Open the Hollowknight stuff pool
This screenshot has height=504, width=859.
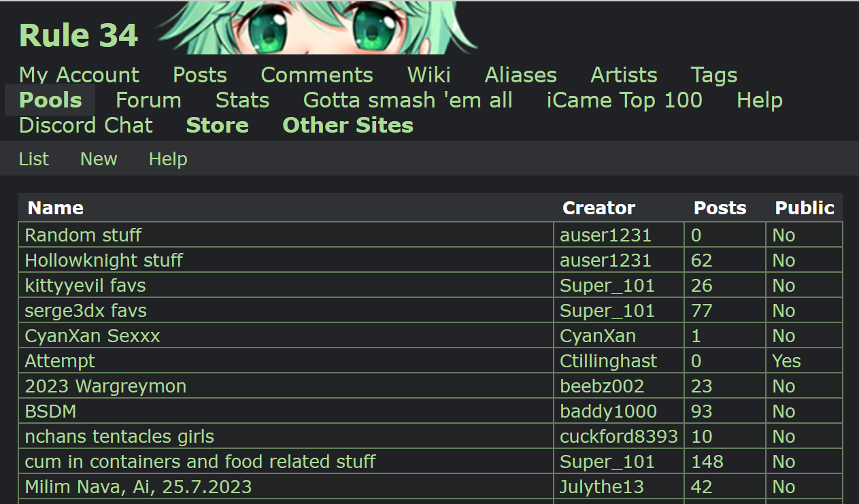coord(104,261)
